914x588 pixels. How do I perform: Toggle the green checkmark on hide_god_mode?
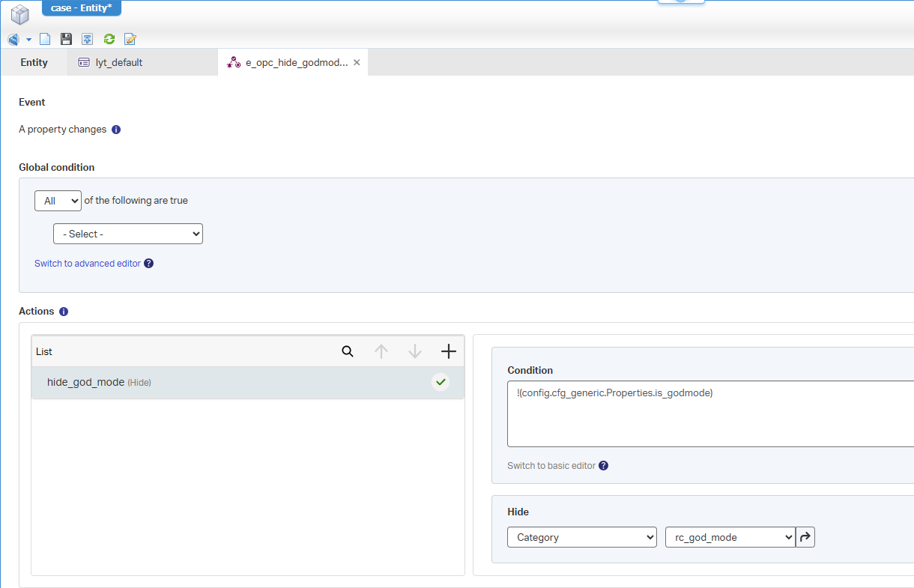(441, 382)
